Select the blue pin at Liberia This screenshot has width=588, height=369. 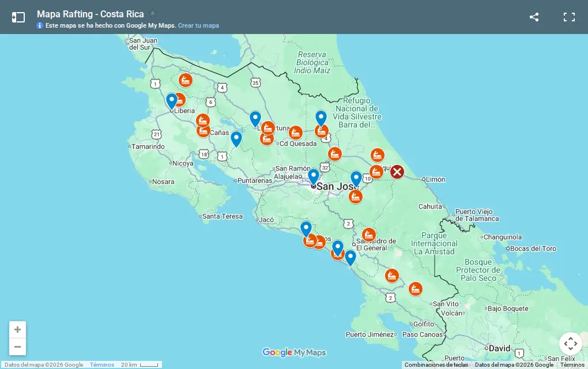[x=172, y=101]
